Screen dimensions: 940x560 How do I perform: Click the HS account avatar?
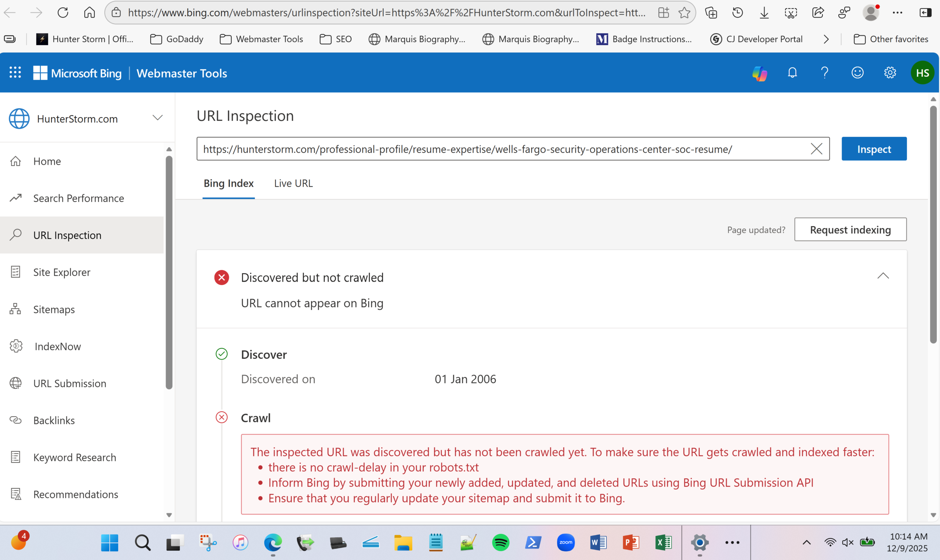pyautogui.click(x=922, y=73)
